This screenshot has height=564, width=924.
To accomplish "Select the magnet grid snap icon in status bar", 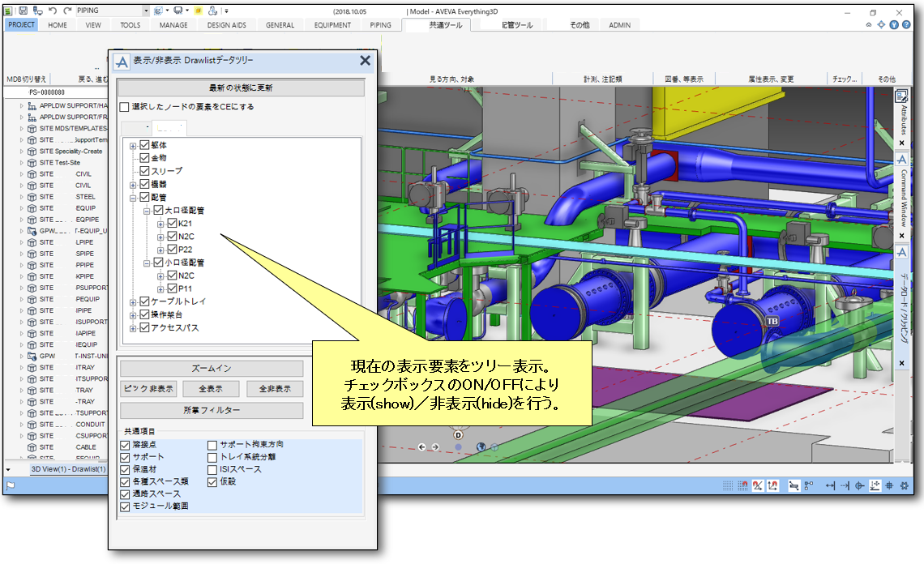I will (x=742, y=486).
